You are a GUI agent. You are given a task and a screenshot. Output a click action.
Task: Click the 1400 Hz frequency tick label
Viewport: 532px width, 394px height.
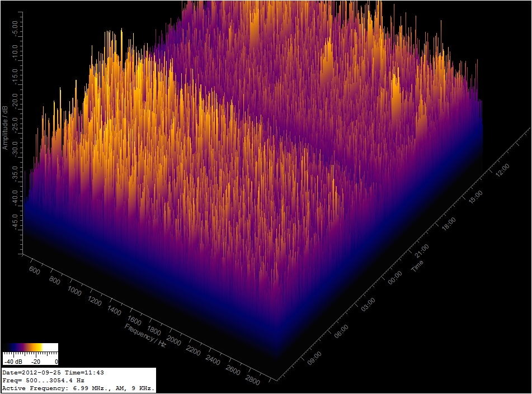click(114, 311)
